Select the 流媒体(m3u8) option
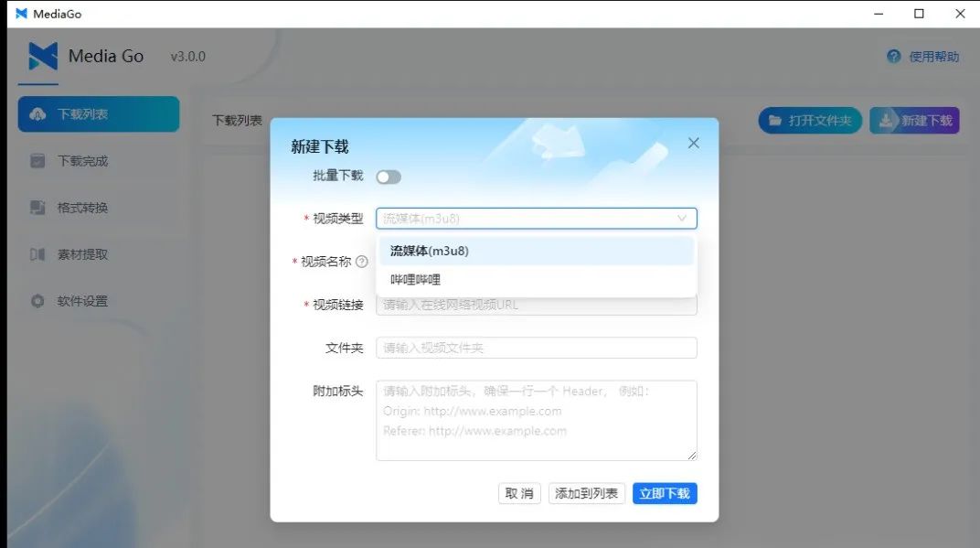Viewport: 980px width, 548px height. point(537,251)
